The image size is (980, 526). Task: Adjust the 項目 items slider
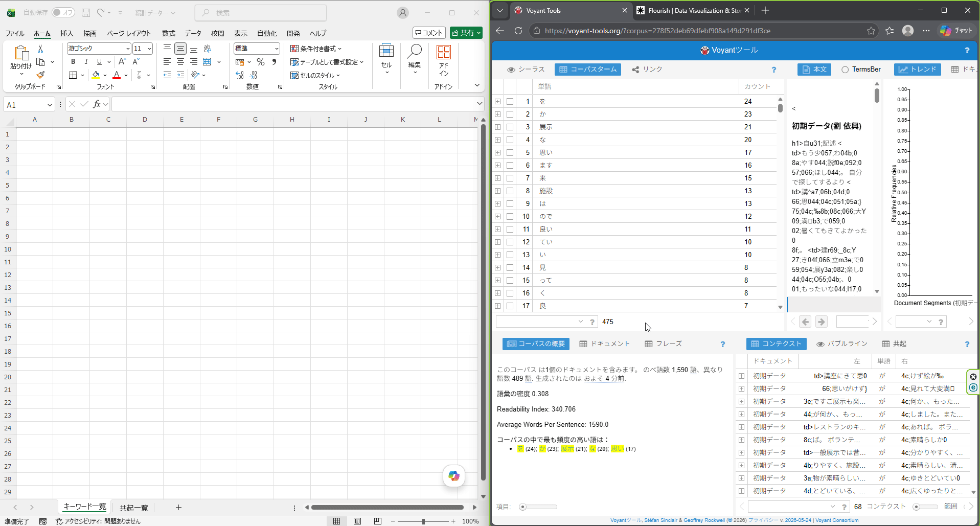538,507
